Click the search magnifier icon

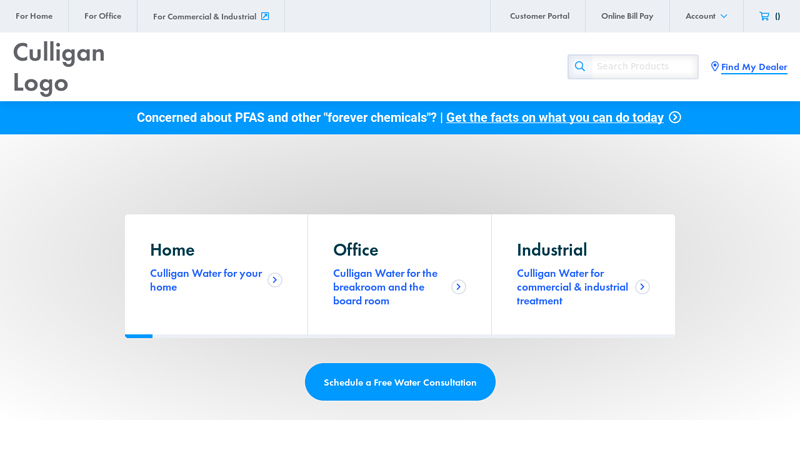coord(580,66)
